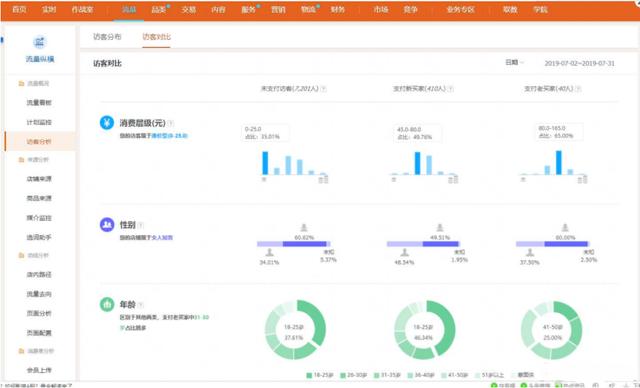640x388 pixels.
Task: Click help icon next to 消费层级(元)
Action: (171, 123)
